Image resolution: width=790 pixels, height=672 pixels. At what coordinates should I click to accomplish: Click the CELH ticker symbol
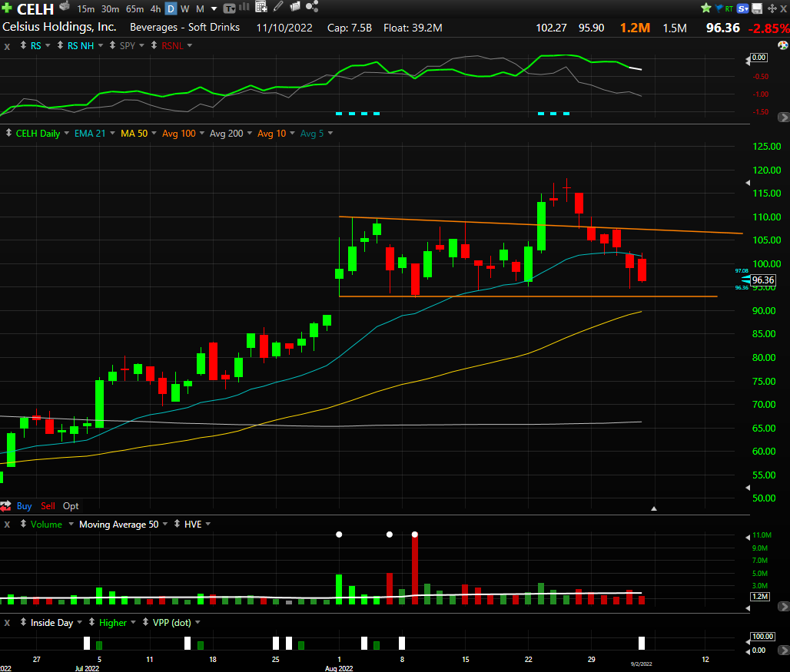click(35, 9)
